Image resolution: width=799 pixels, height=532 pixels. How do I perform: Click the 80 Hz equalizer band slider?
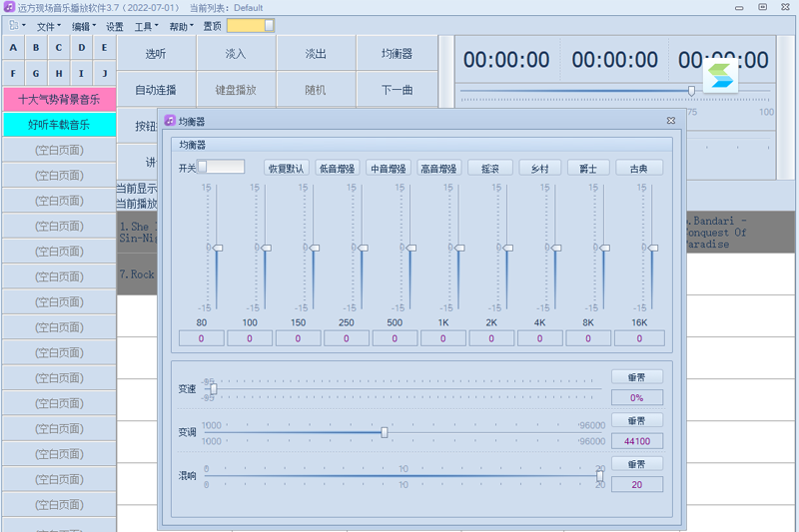(218, 248)
